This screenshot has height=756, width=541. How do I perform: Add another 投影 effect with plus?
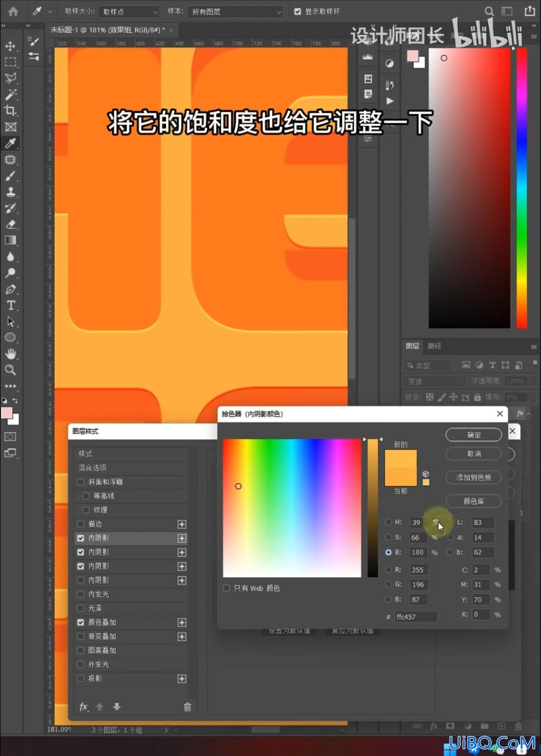[182, 679]
